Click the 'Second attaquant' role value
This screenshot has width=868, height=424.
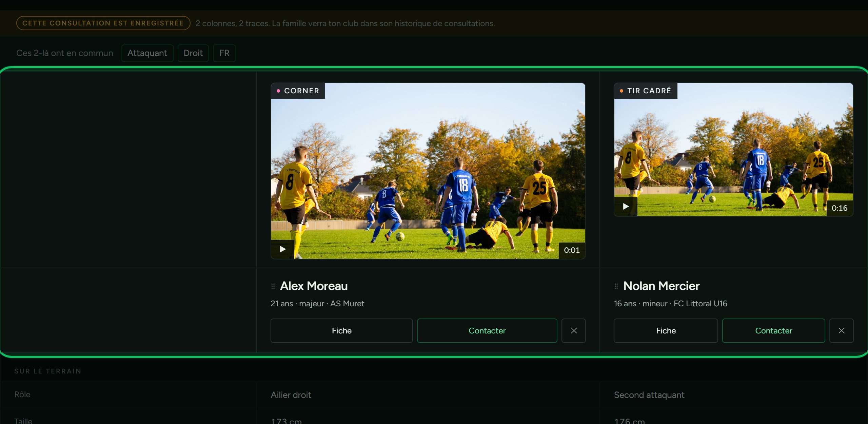649,395
